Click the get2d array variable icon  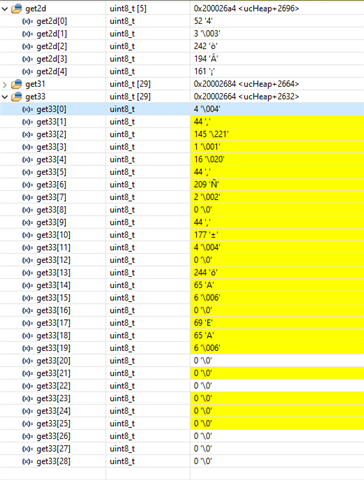click(17, 9)
